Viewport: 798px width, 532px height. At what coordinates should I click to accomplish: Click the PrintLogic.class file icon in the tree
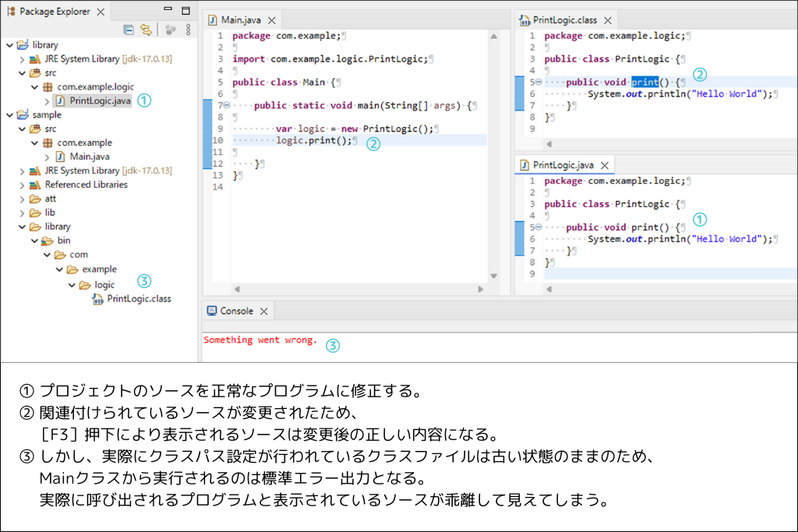[x=97, y=299]
